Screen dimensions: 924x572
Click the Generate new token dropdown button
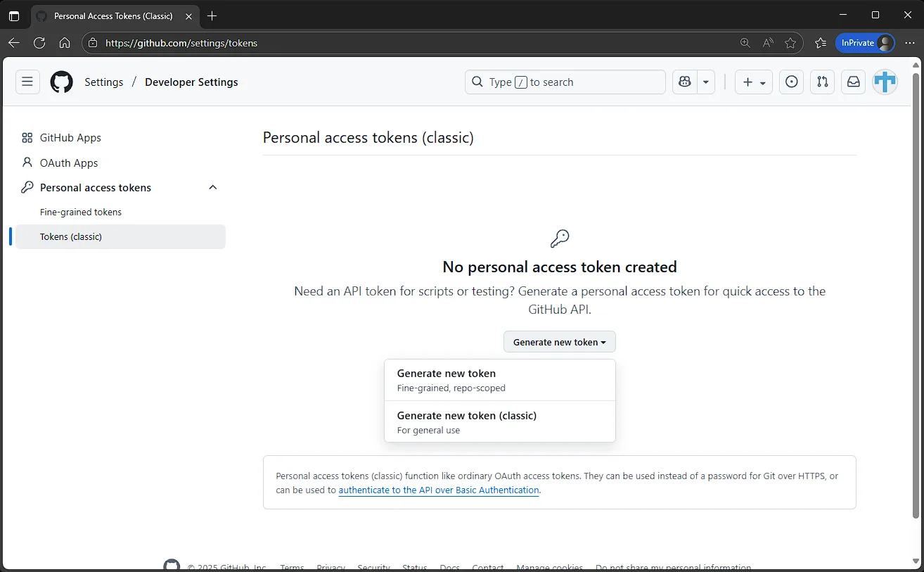559,342
